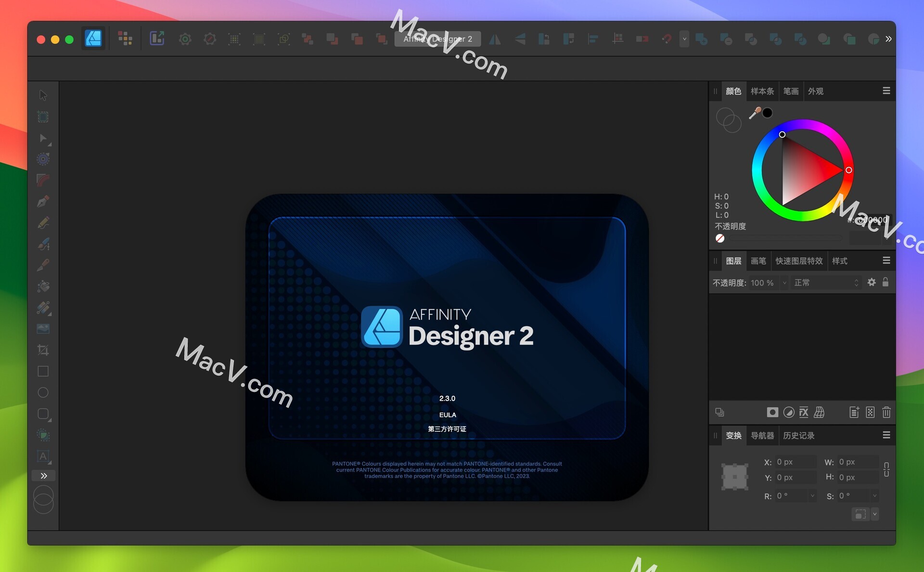Open the layer opacity dropdown arrow

point(784,283)
